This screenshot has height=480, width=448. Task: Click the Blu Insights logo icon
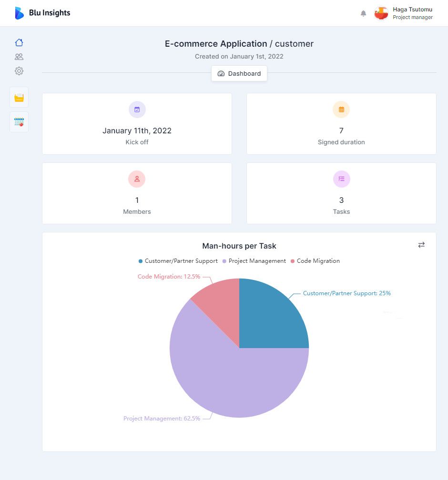coord(20,13)
